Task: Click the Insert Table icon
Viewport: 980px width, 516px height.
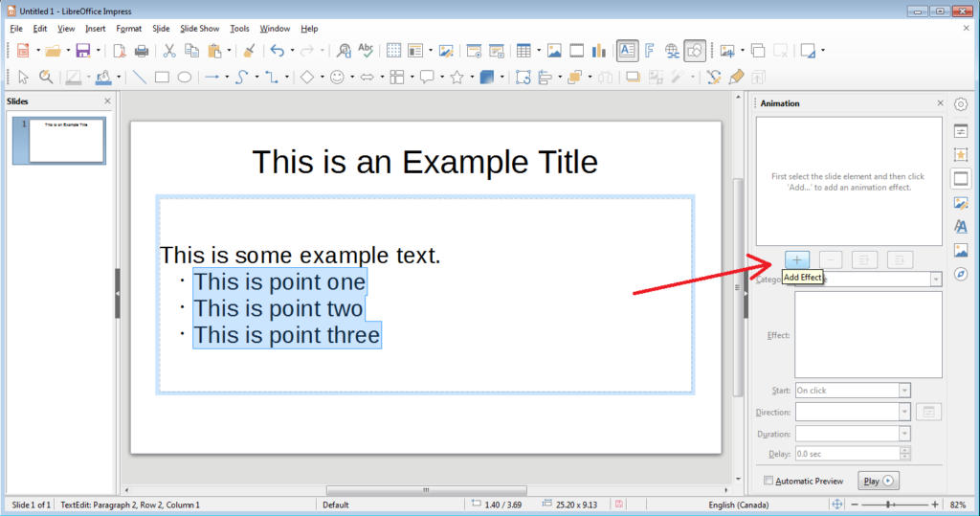Action: [x=523, y=51]
